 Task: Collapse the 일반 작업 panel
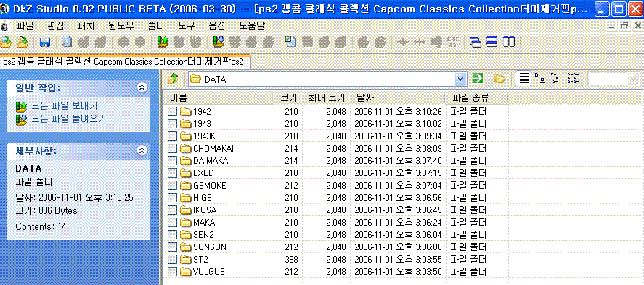click(142, 87)
